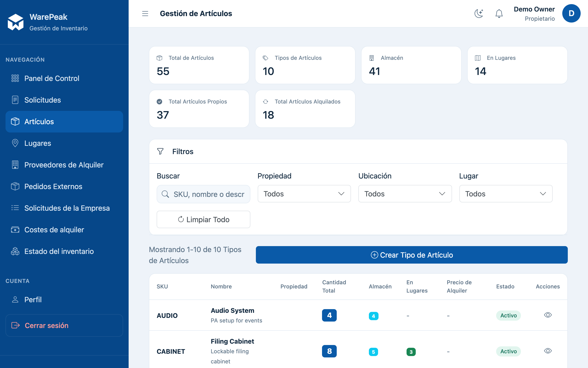The width and height of the screenshot is (588, 368).
Task: Click Limpiar Todo to reset filters
Action: point(203,219)
